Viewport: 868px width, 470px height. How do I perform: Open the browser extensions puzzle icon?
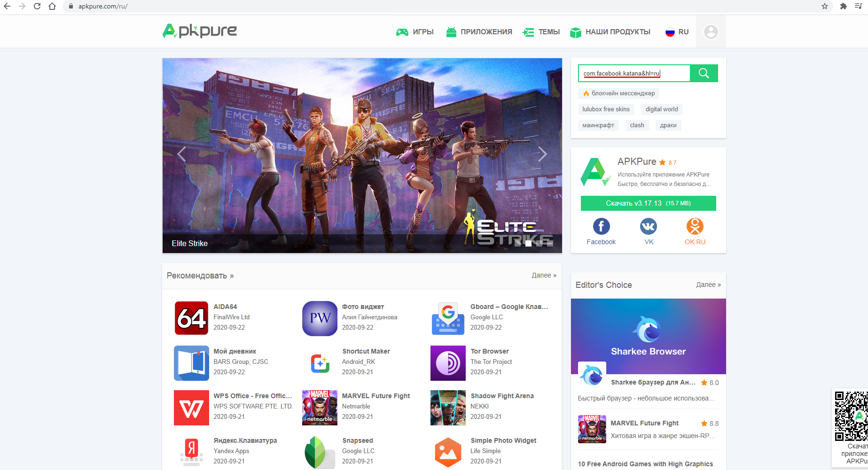844,6
